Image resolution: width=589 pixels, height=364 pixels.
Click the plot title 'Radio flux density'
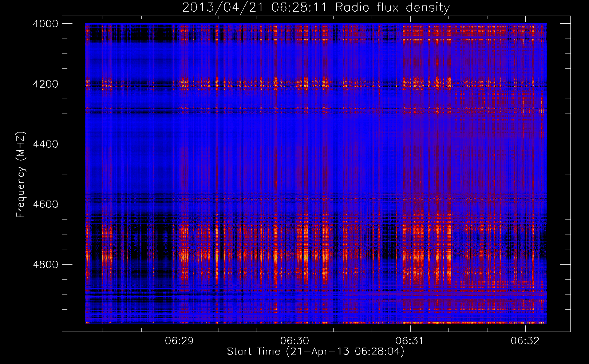392,8
